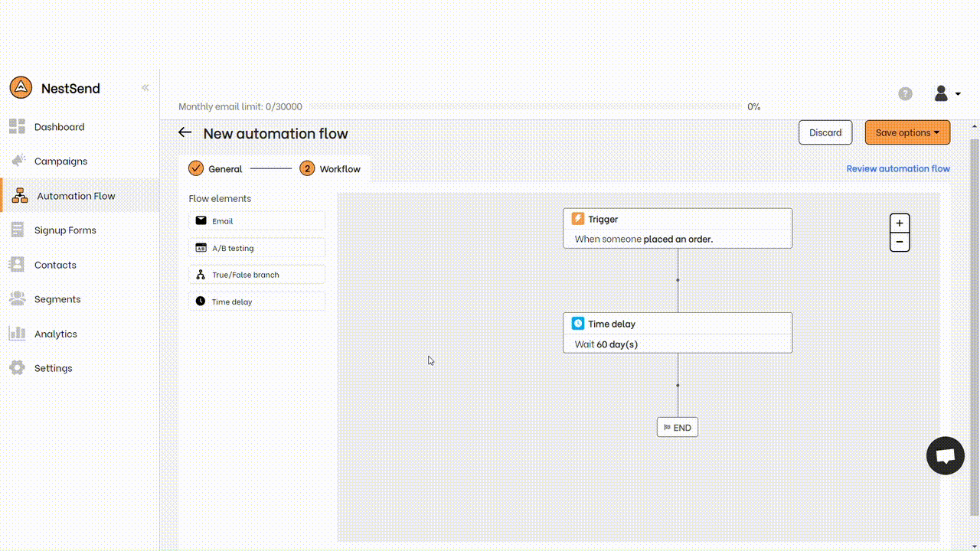
Task: Open Contacts in sidebar
Action: tap(80, 265)
